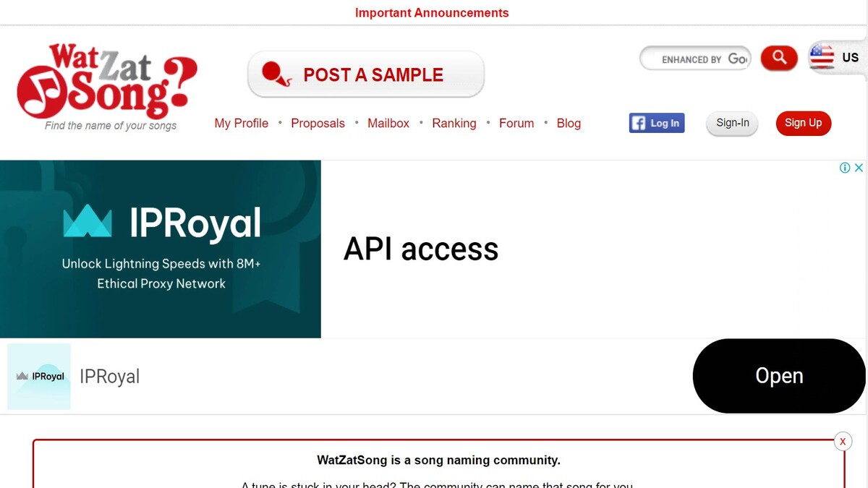
Task: Open the Important Announcements link
Action: point(432,13)
